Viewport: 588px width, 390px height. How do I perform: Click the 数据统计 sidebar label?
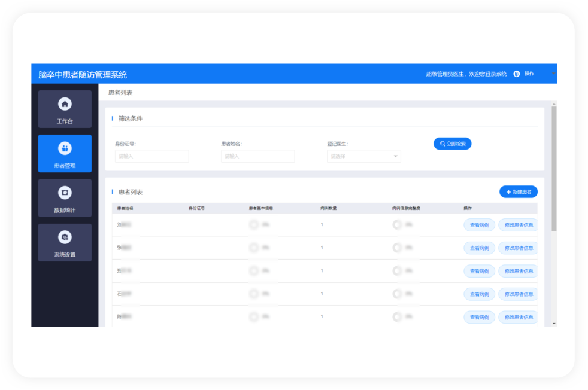(65, 210)
